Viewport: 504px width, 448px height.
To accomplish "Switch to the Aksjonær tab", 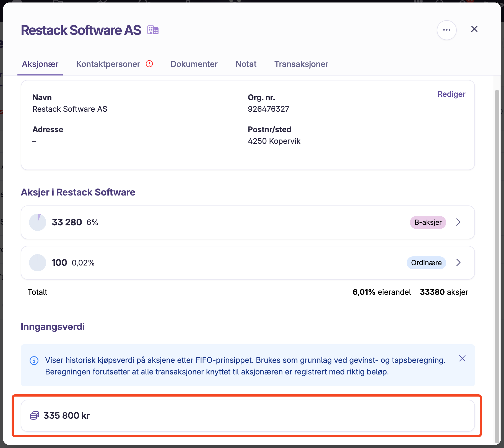I will 40,64.
